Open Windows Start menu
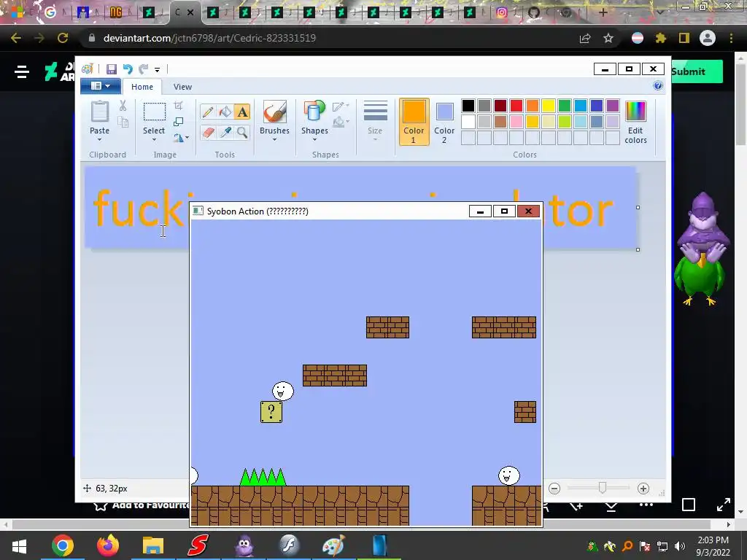Screen dimensions: 747x560 coord(19,545)
